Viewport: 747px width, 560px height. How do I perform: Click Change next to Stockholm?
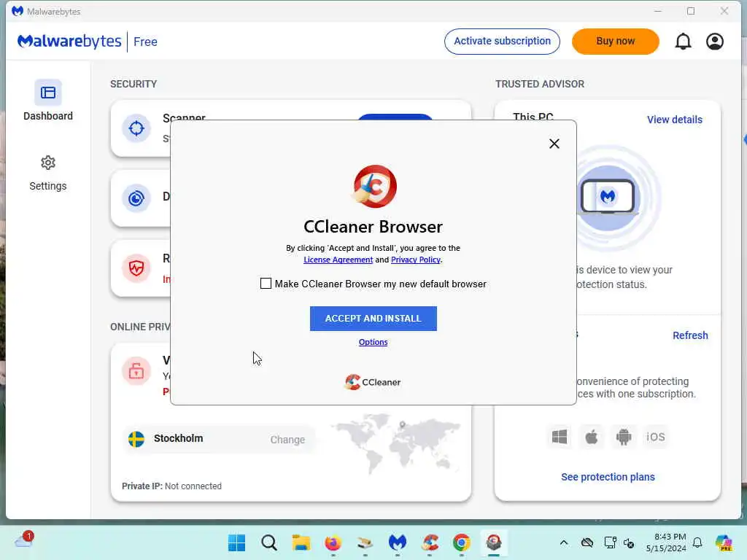coord(287,440)
